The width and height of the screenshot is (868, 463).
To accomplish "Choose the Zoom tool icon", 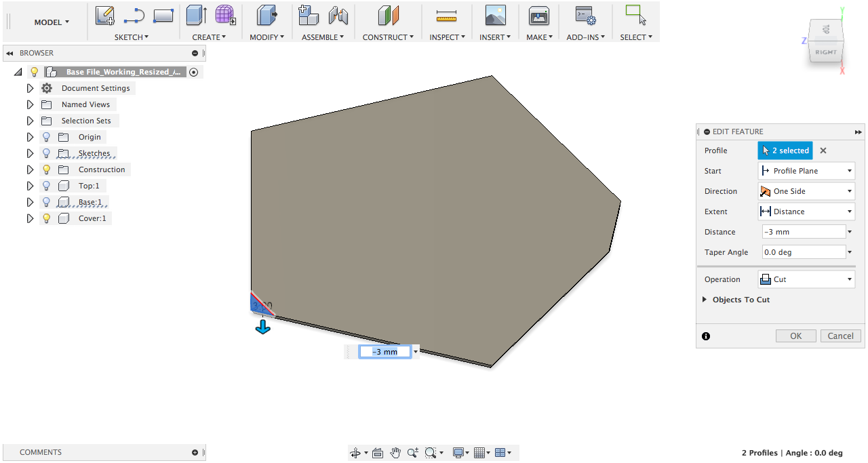I will click(412, 453).
